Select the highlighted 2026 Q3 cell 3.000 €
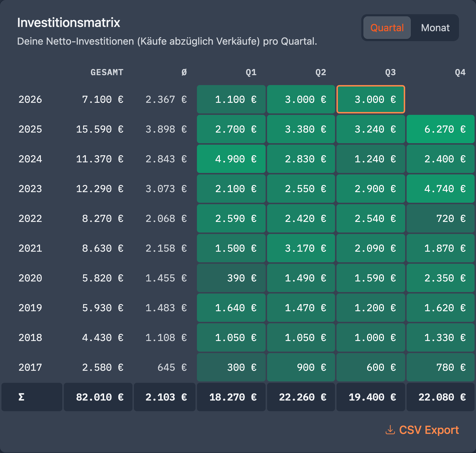476x453 pixels. coord(370,99)
